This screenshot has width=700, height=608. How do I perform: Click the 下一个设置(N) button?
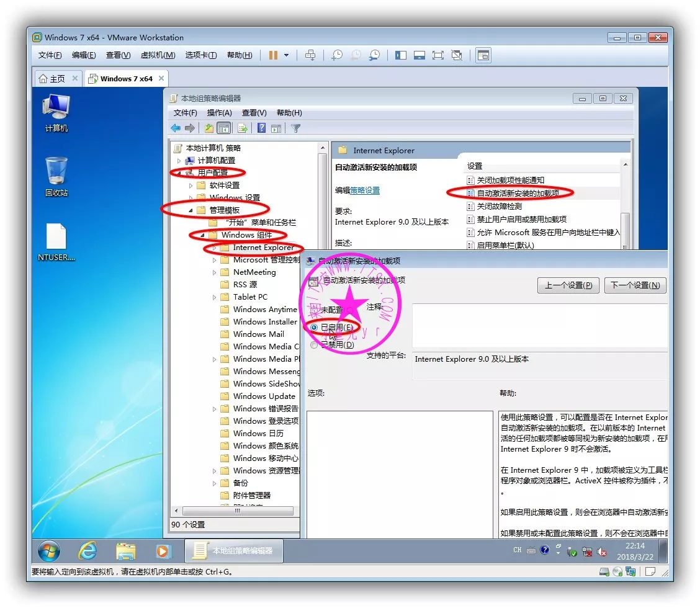click(635, 285)
